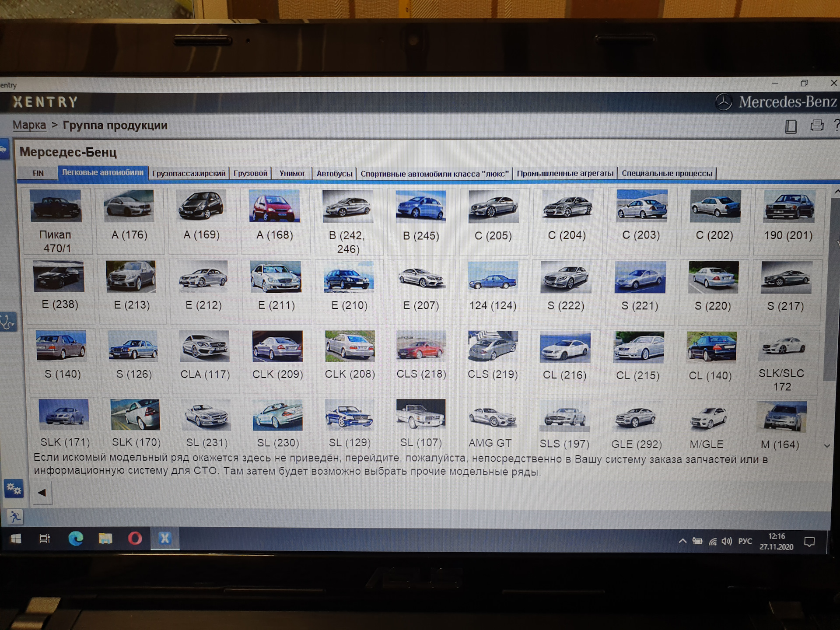Screen dimensions: 840x630
Task: Pick the S (221) thumbnail
Action: [640, 277]
